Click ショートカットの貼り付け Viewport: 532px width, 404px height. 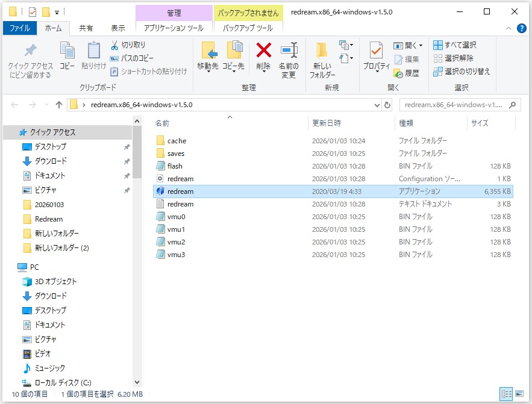pyautogui.click(x=149, y=72)
